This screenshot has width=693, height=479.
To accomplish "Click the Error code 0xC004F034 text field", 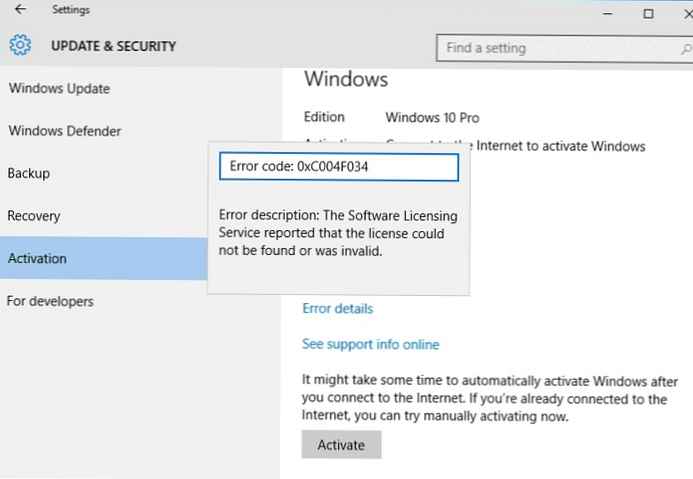I will pos(338,167).
